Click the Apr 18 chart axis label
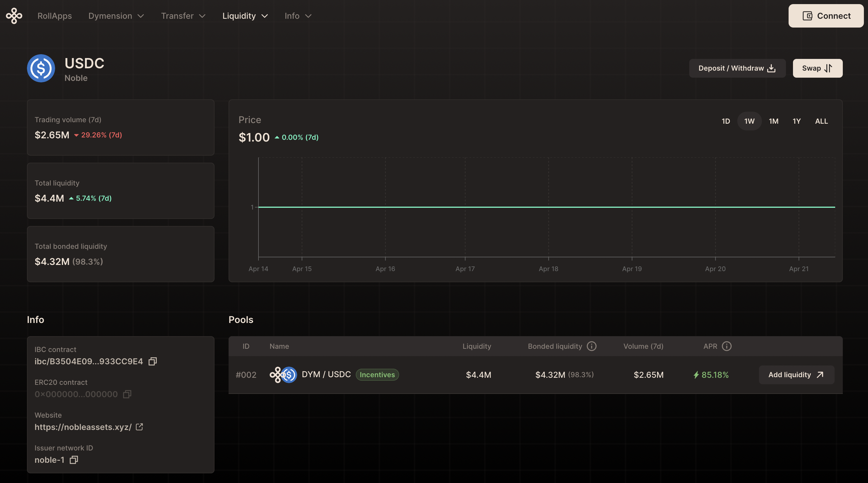Screen dimensions: 868x483 548,269
